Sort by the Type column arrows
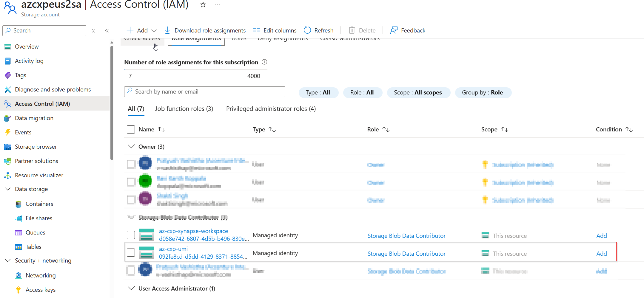This screenshot has width=644, height=298. point(272,129)
